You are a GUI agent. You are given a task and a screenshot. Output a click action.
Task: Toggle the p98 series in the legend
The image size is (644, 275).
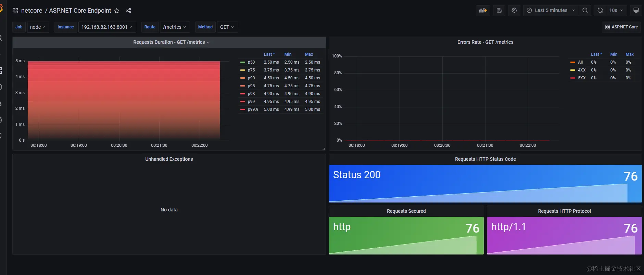pyautogui.click(x=251, y=94)
